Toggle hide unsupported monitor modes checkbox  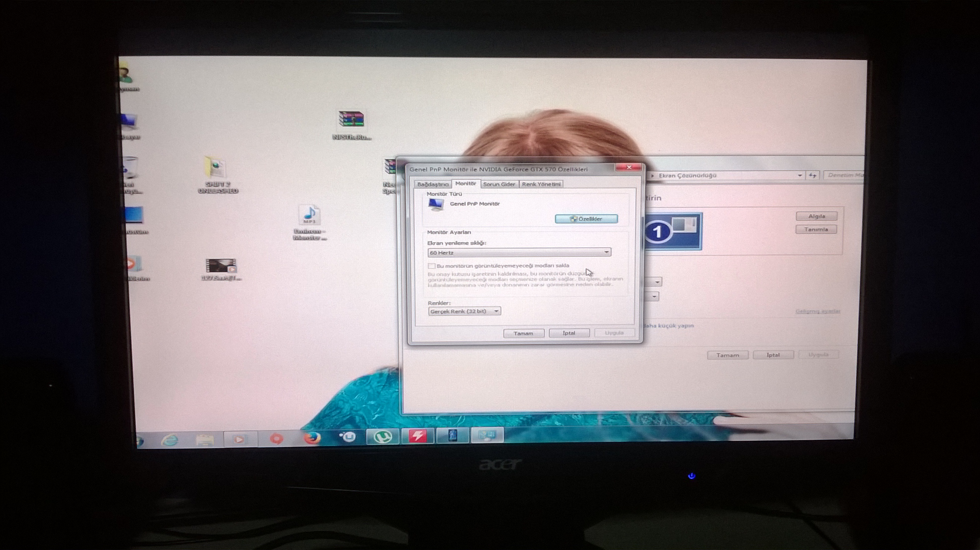[x=431, y=266]
